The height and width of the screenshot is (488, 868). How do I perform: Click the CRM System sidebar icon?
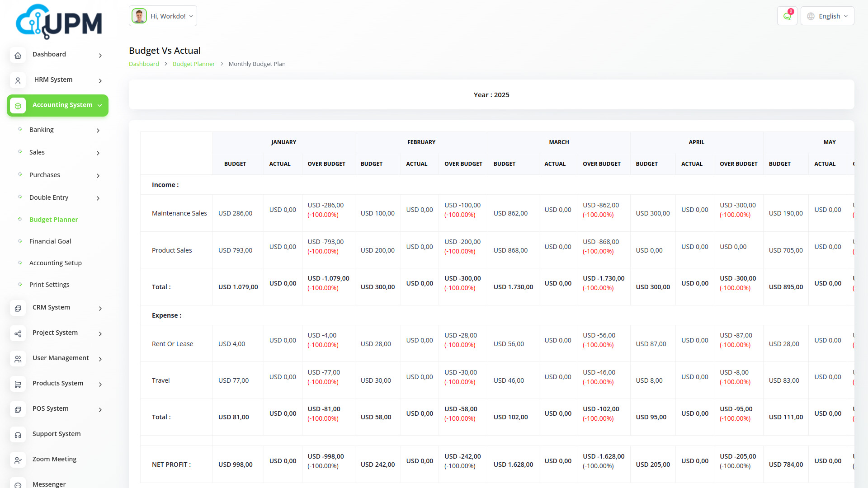point(18,308)
